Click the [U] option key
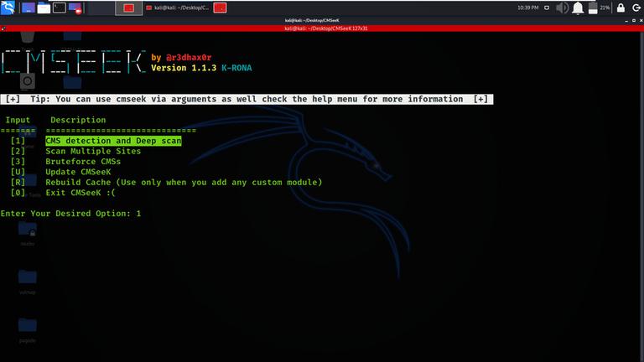The image size is (644, 362). tap(18, 172)
